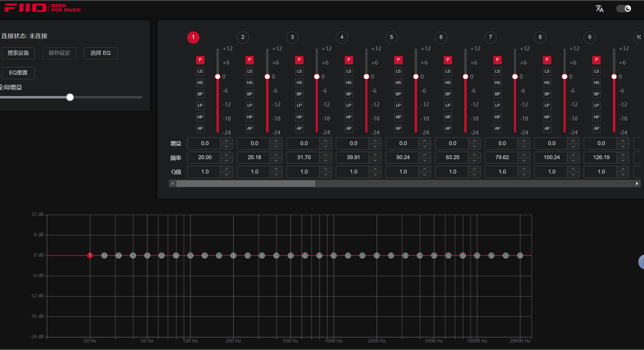The image size is (644, 350).
Task: Click the band 9 frequency field 126.19
Action: (x=601, y=157)
